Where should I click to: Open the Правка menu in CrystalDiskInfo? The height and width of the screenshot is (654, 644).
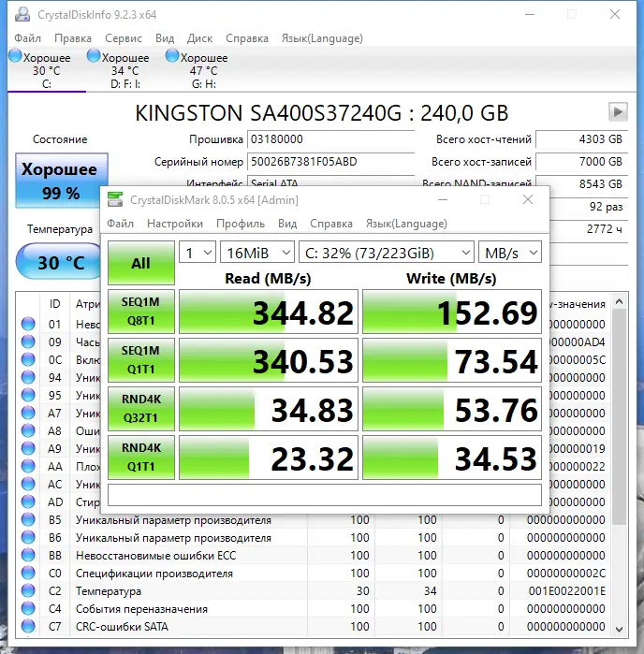pyautogui.click(x=73, y=38)
